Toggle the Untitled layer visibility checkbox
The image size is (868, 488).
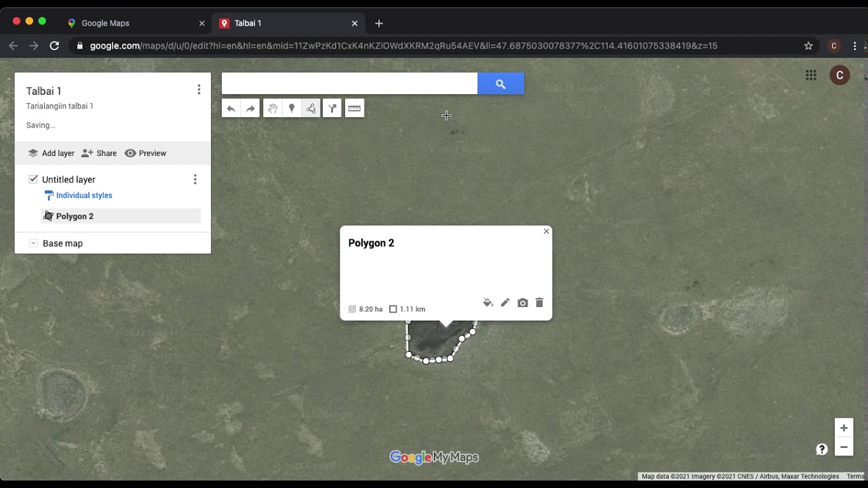(x=33, y=179)
